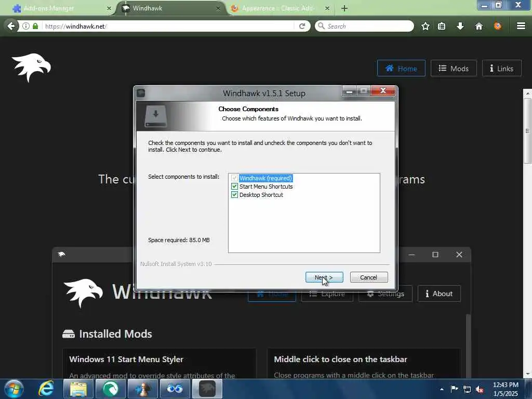Show hidden system tray icons

442,389
